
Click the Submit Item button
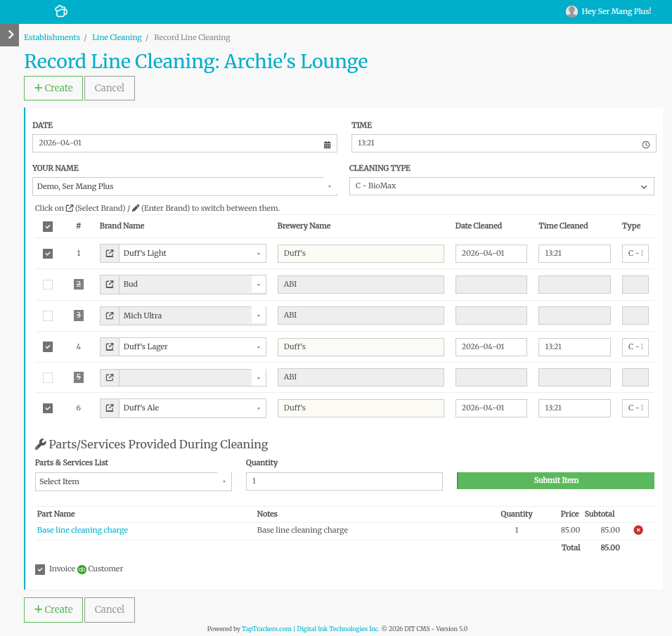555,481
